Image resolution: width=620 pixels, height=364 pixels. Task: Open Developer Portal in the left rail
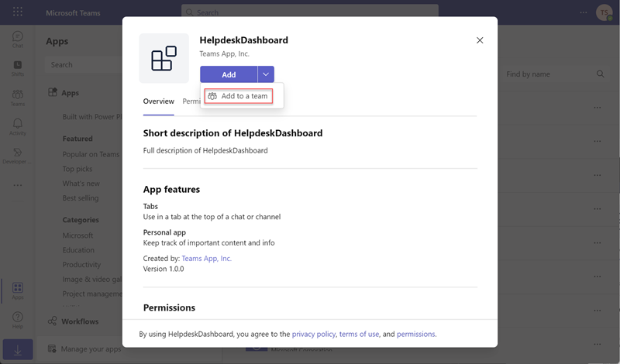[x=17, y=156]
